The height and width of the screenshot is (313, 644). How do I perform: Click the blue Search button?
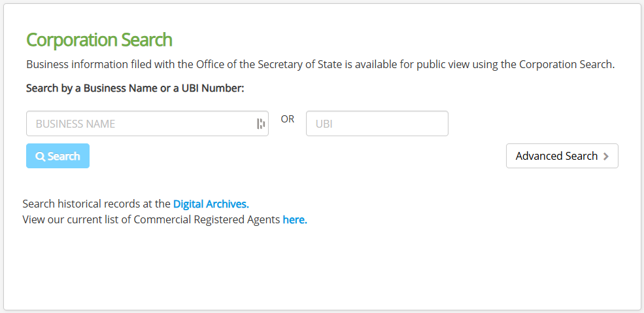[x=58, y=156]
